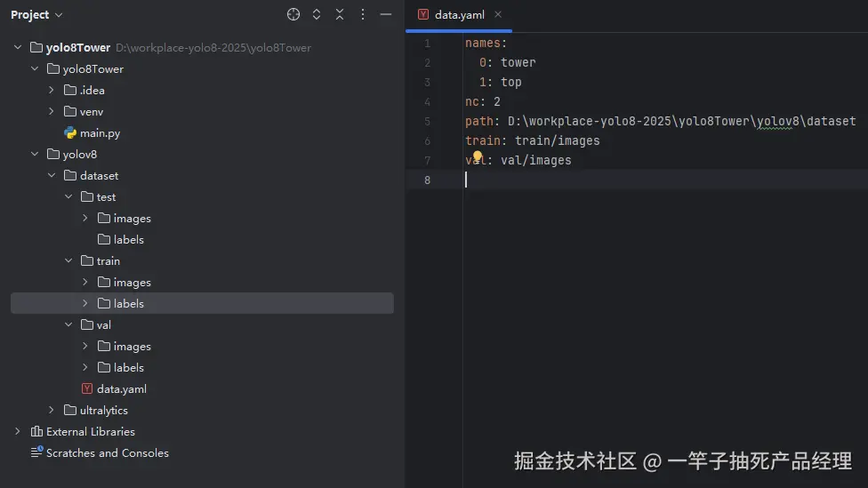The image size is (868, 488).
Task: Collapse the val folder
Action: [68, 324]
